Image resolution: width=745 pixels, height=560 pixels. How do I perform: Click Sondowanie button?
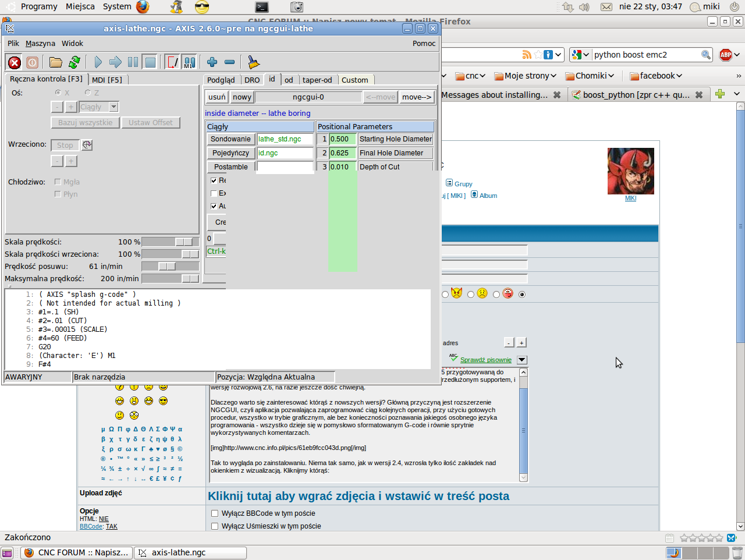pyautogui.click(x=230, y=139)
